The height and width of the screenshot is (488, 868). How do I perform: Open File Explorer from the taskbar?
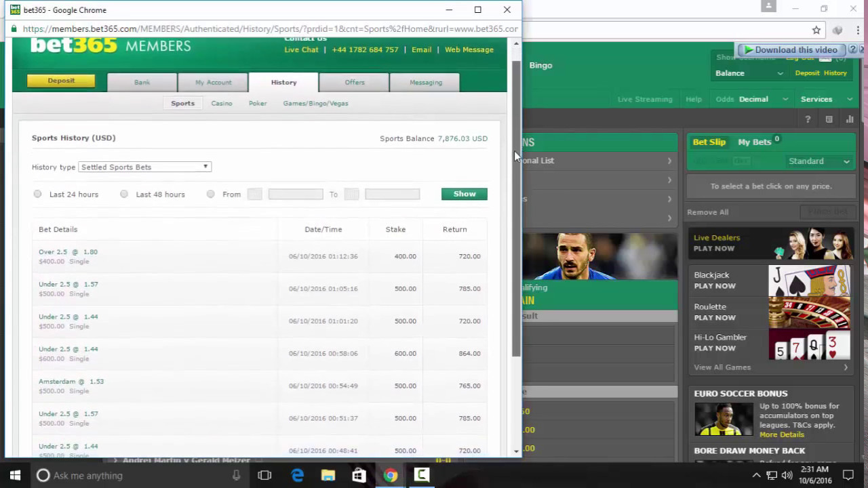coord(328,475)
